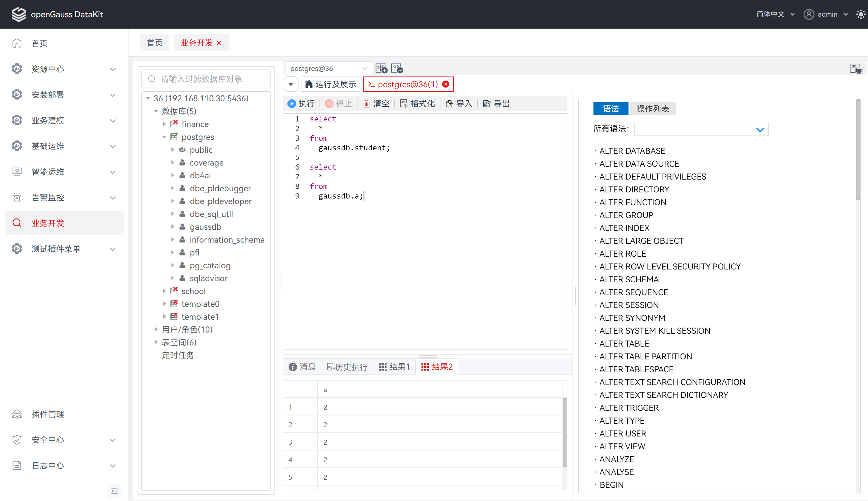The width and height of the screenshot is (868, 501).
Task: Close the 业务开发 page tab
Action: coord(219,43)
